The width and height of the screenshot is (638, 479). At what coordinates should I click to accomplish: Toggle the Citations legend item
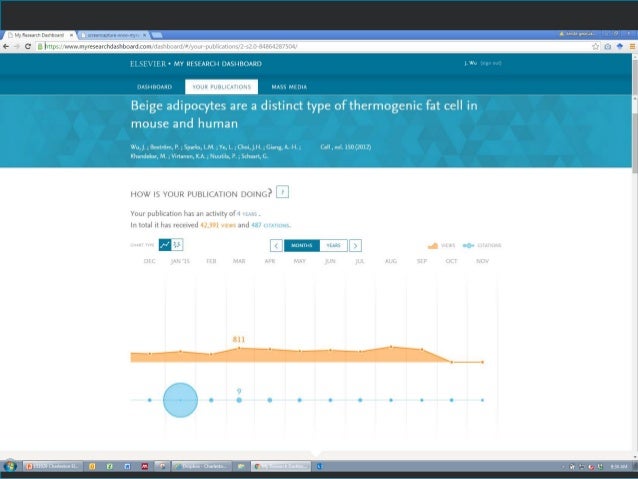[482, 245]
